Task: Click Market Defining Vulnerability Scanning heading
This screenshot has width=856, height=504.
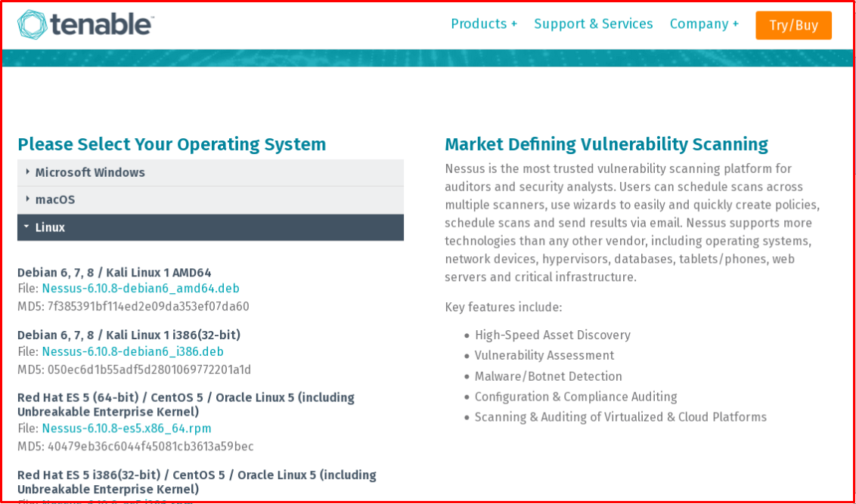Action: pyautogui.click(x=606, y=144)
